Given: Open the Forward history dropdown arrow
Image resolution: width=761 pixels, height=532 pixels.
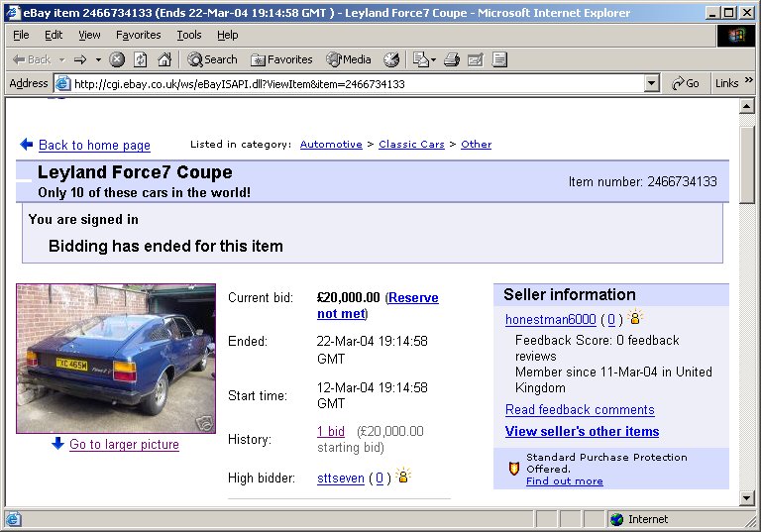Looking at the screenshot, I should pos(98,59).
